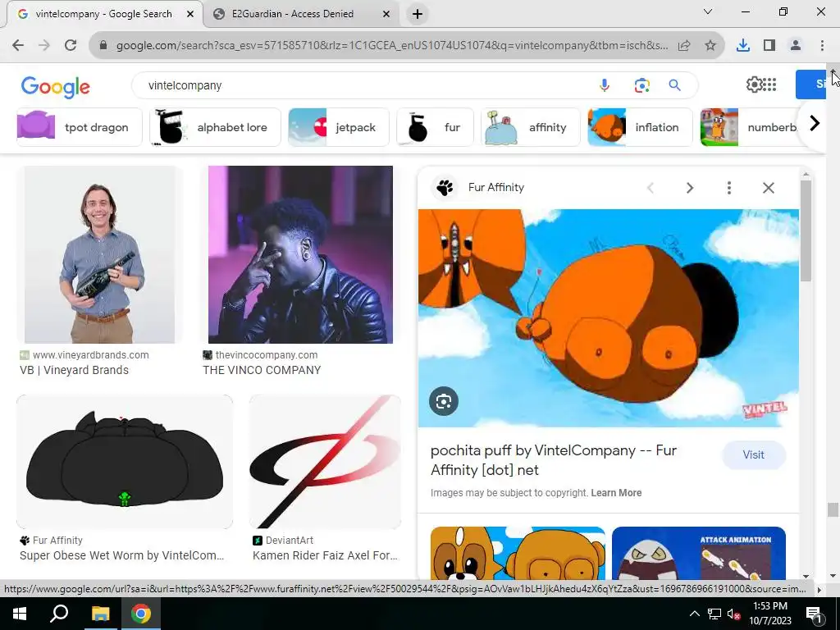This screenshot has height=630, width=840.
Task: Select the man in leather jacket thumbnail
Action: 300,254
